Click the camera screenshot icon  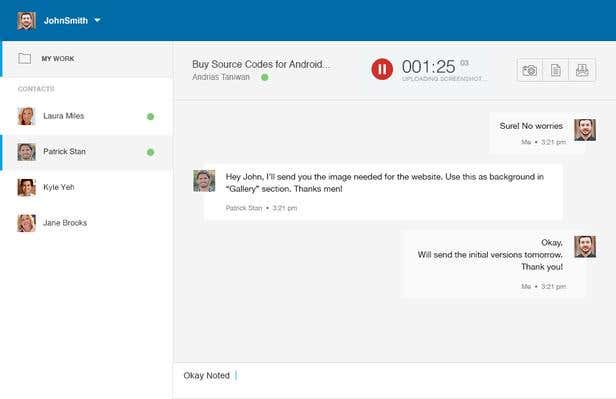530,71
